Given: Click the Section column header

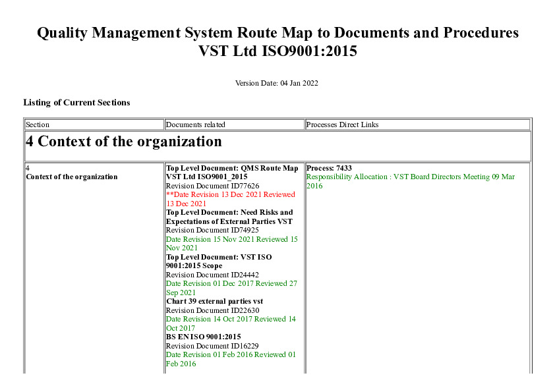Looking at the screenshot, I should [38, 125].
